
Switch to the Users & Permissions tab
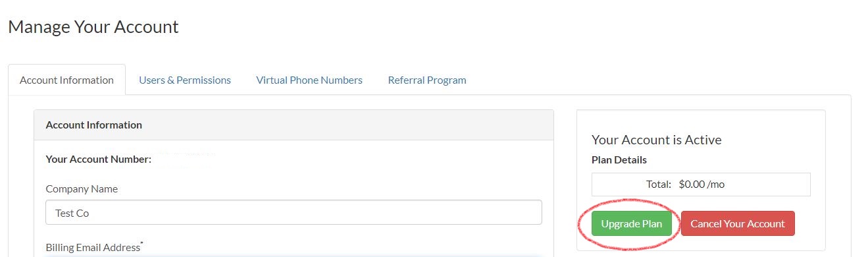[x=185, y=80]
